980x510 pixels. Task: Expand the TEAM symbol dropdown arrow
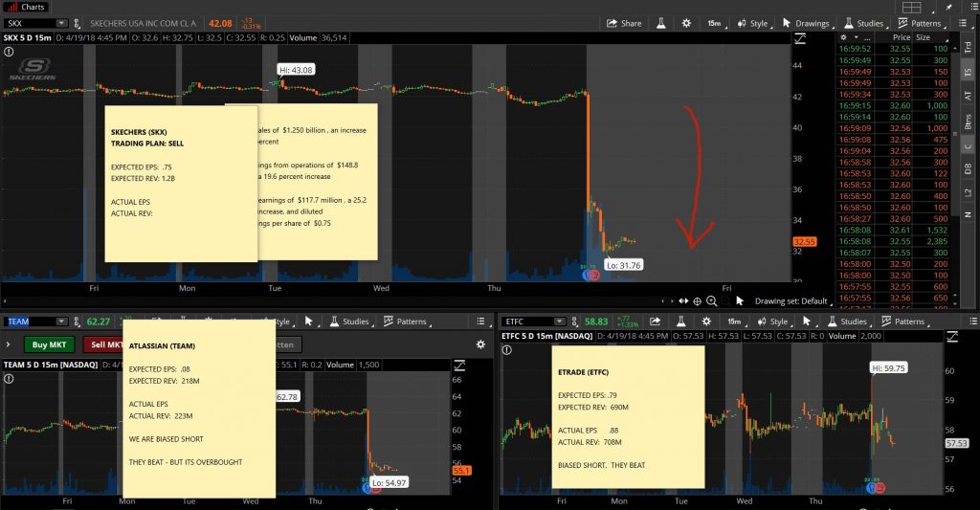(61, 322)
